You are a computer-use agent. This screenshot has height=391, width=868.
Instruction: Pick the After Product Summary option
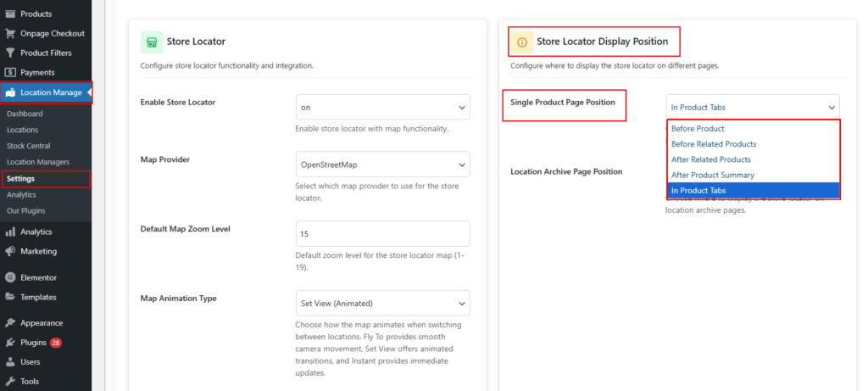[x=712, y=175]
